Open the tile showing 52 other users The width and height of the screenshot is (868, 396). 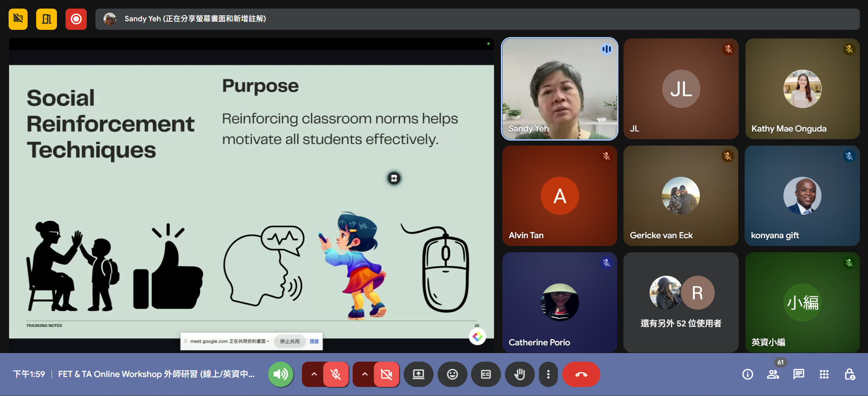click(x=680, y=302)
